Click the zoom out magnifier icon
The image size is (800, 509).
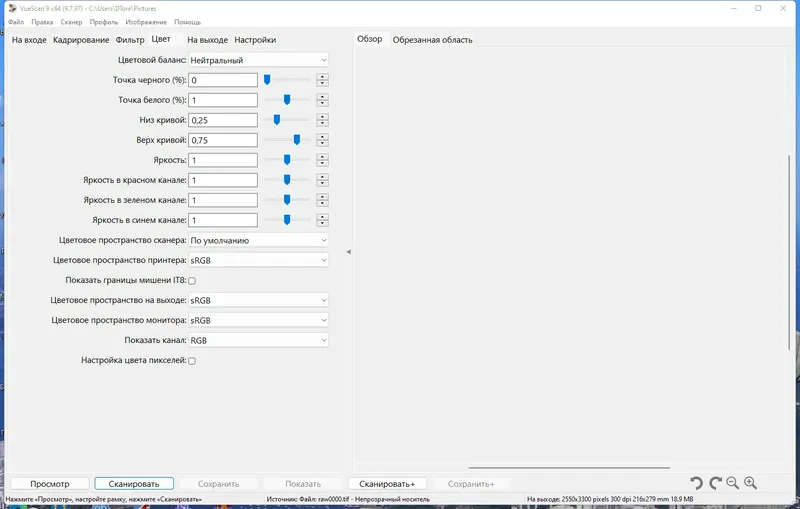point(733,483)
